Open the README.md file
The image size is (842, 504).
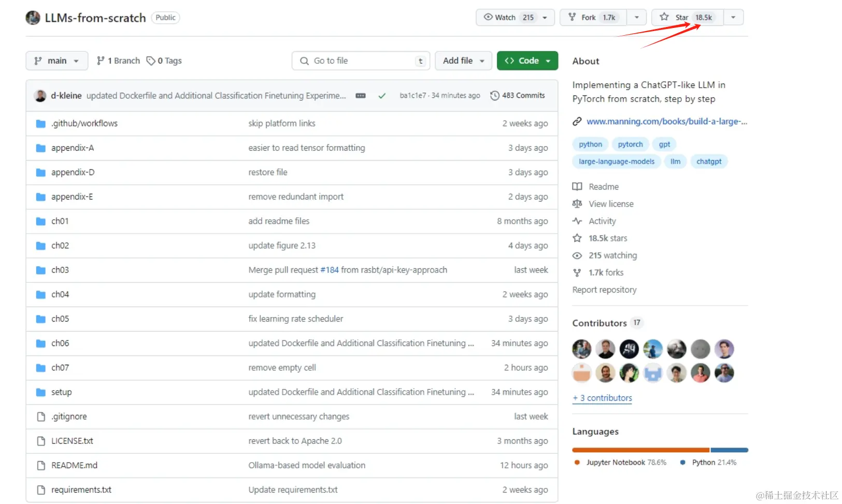point(74,466)
